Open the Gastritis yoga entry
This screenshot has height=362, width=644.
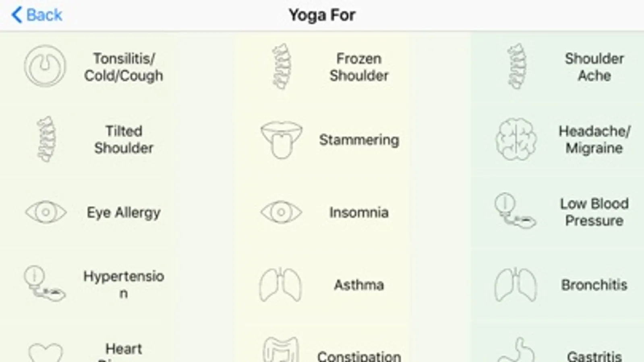click(x=594, y=356)
